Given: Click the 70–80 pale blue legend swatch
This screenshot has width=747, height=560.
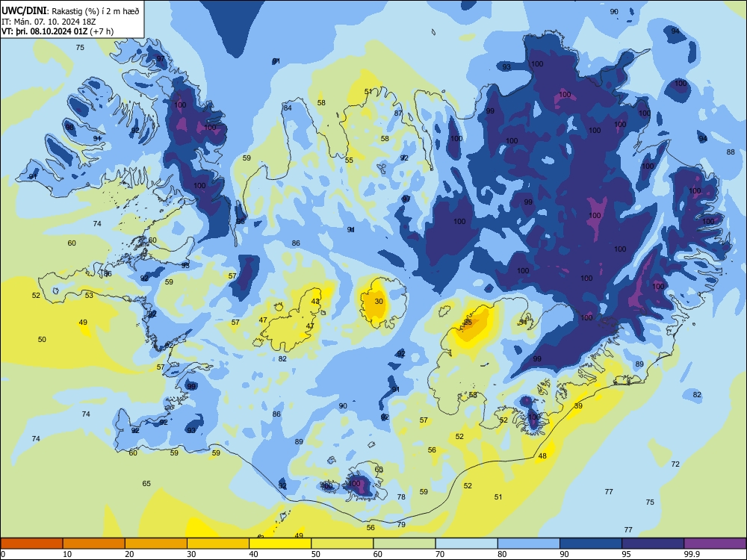Looking at the screenshot, I should (466, 544).
